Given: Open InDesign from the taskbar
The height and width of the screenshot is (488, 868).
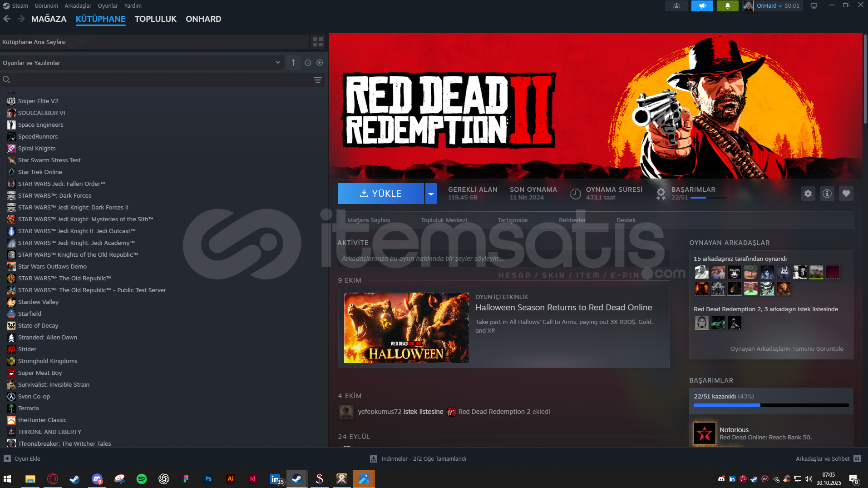Looking at the screenshot, I should coord(253,479).
